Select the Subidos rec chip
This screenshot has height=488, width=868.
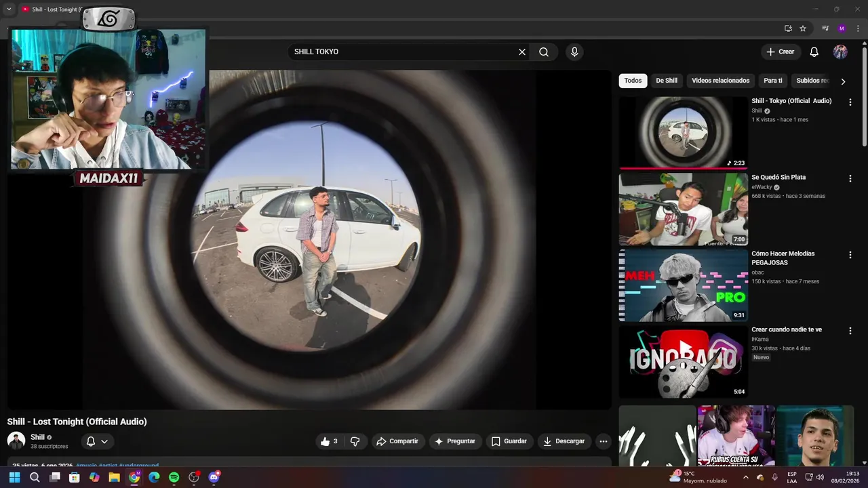pos(812,81)
